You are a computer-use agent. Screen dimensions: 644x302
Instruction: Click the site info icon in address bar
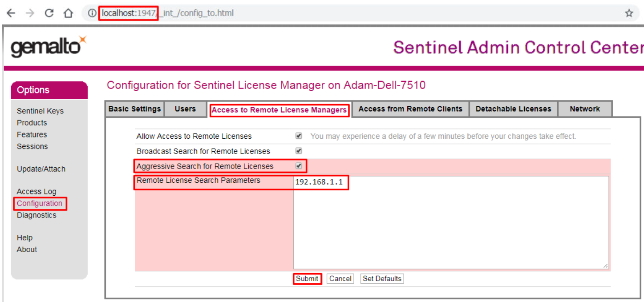click(x=92, y=13)
